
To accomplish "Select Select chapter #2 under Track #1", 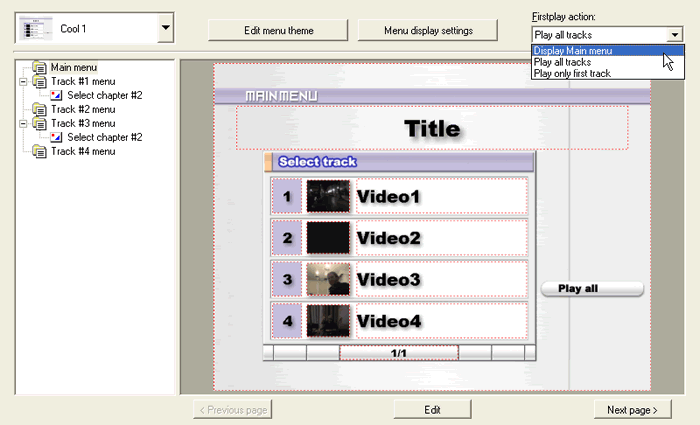I will [105, 96].
